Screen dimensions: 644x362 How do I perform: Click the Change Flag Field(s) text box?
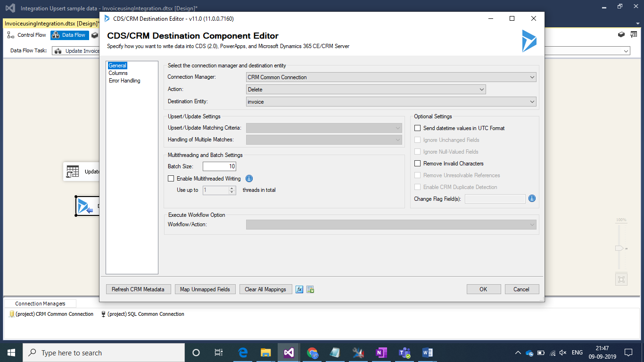[x=495, y=199]
